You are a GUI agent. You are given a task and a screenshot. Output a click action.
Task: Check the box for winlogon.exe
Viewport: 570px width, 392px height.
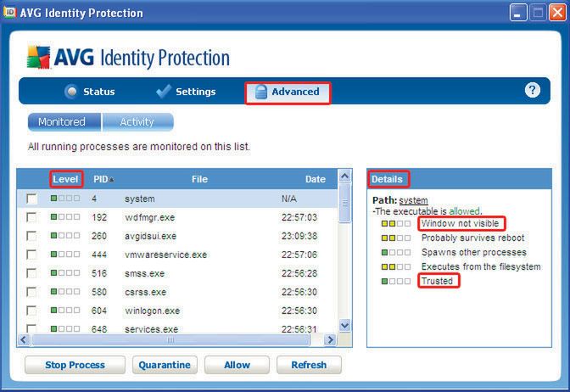pyautogui.click(x=31, y=311)
